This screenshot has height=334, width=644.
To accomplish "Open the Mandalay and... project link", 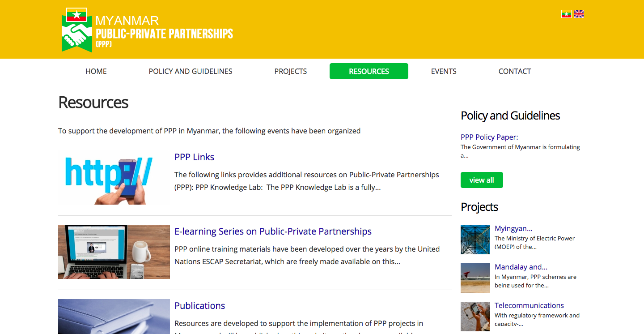I will [x=521, y=267].
